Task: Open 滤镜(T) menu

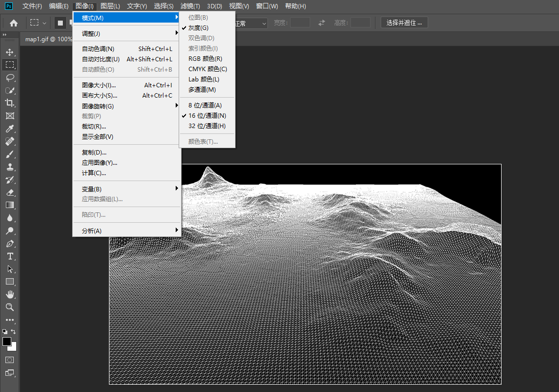Action: [x=190, y=6]
